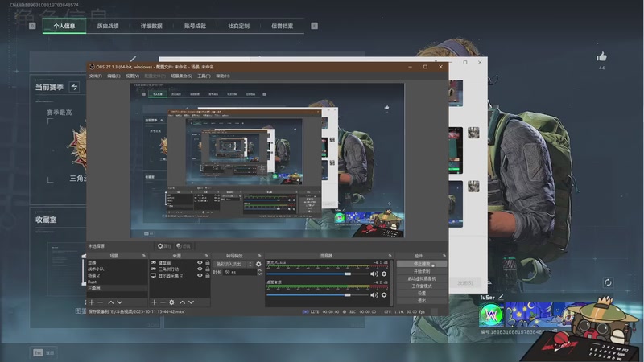Click the OBS logo in the title bar
The height and width of the screenshot is (362, 644).
[92, 67]
